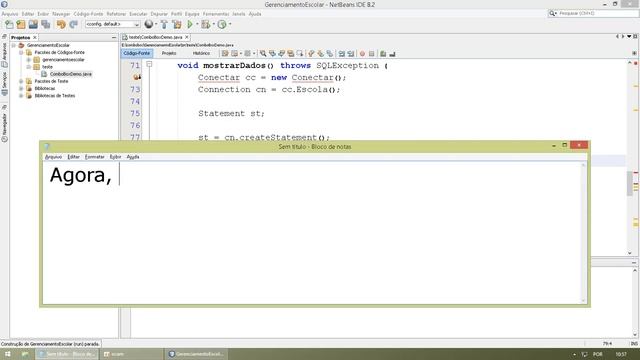
Task: Click in the Notepad text area
Action: [x=311, y=233]
